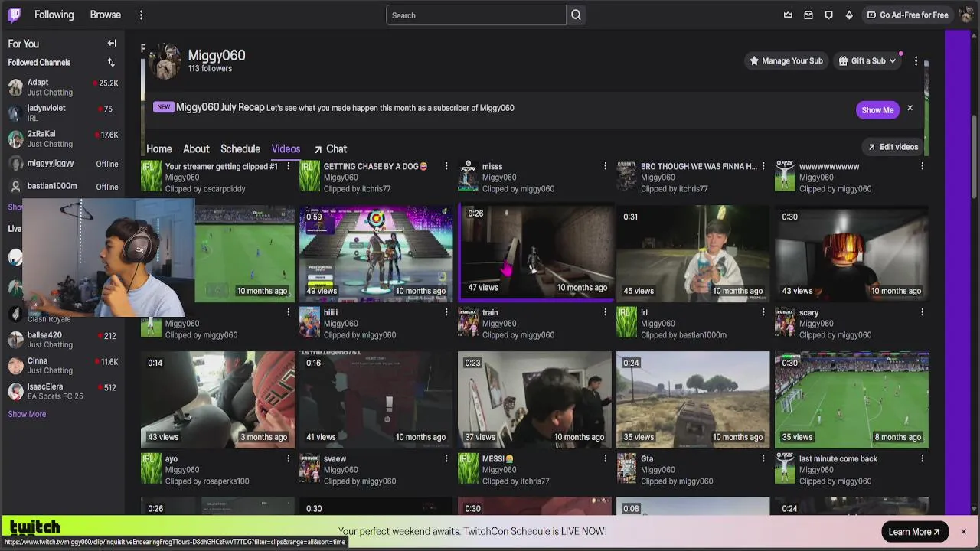Click the 113 followers text
Image resolution: width=980 pixels, height=551 pixels.
pos(210,69)
